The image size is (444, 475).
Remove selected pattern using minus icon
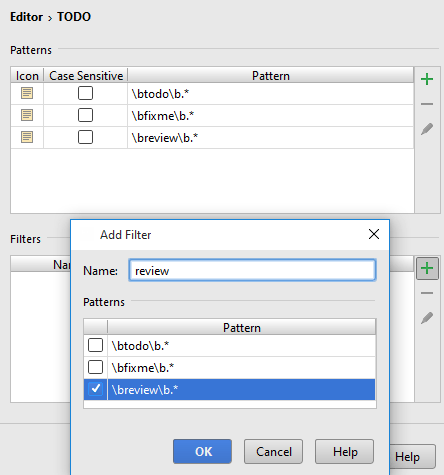tap(427, 104)
